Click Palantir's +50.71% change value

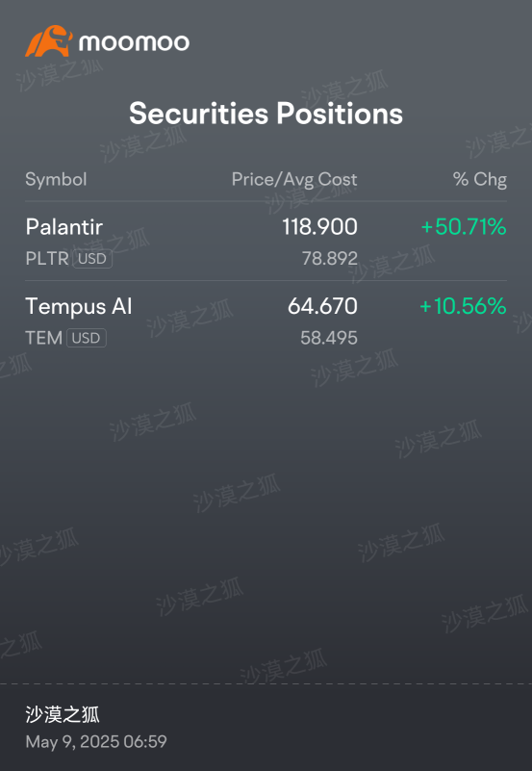(464, 227)
